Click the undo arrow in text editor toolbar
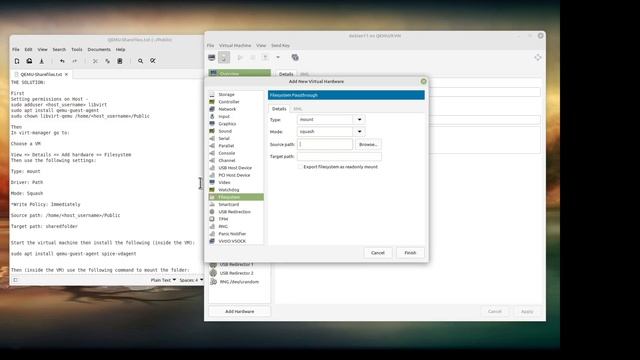 (62, 61)
